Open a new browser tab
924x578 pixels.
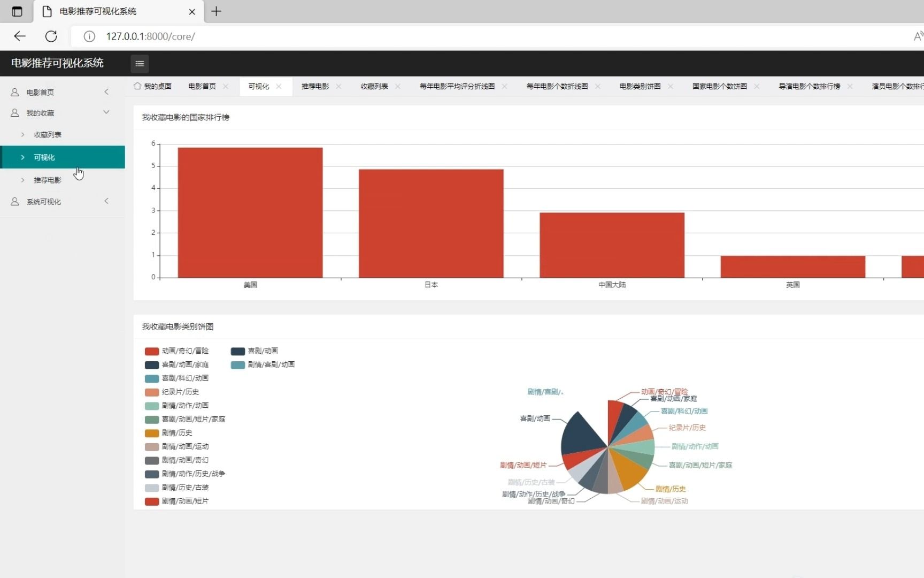pyautogui.click(x=216, y=11)
